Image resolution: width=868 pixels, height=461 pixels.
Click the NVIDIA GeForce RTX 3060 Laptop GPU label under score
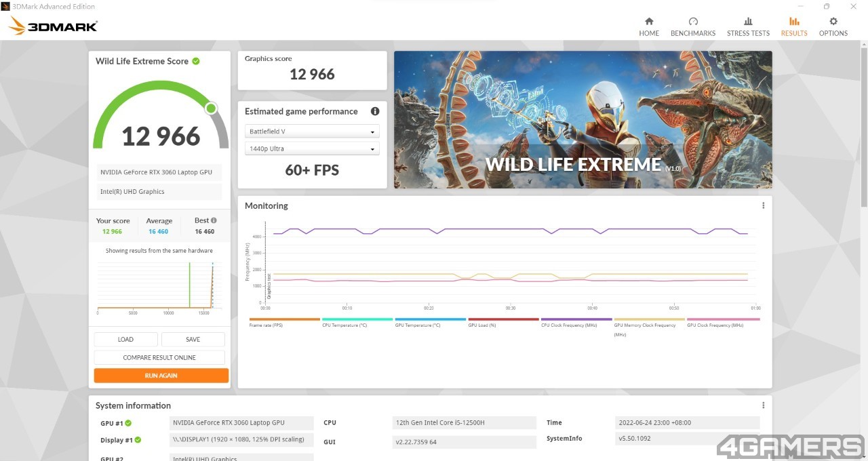point(158,172)
